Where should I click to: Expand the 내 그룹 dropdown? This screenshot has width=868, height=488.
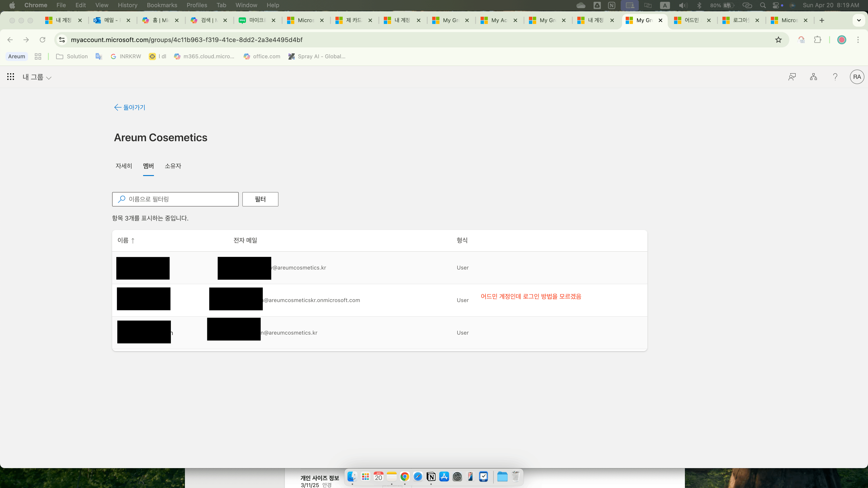coord(37,77)
